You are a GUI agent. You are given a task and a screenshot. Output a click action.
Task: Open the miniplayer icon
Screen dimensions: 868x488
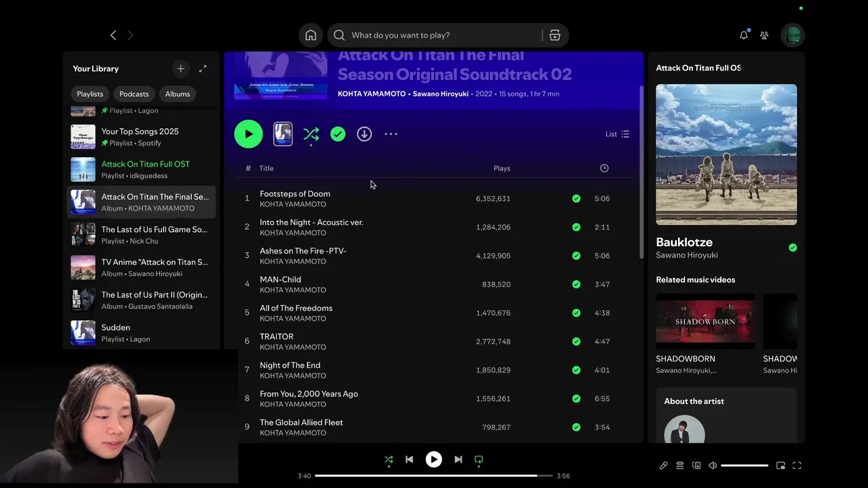click(781, 466)
